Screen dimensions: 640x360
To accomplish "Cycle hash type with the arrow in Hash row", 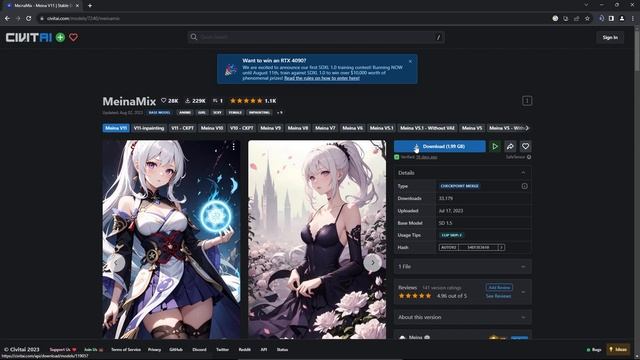I will pos(502,247).
